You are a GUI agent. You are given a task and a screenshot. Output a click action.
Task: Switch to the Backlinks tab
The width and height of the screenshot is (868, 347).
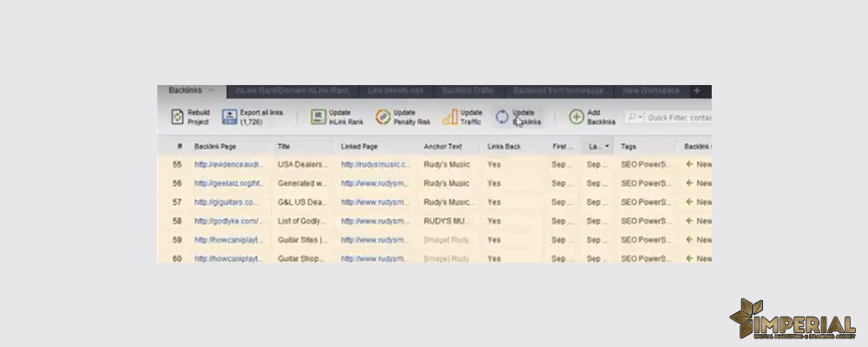[186, 90]
